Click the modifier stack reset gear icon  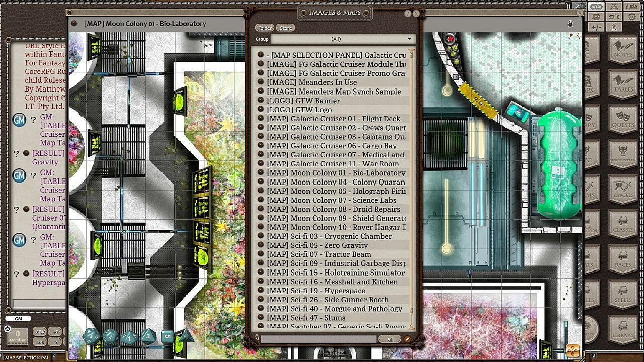tap(7, 329)
